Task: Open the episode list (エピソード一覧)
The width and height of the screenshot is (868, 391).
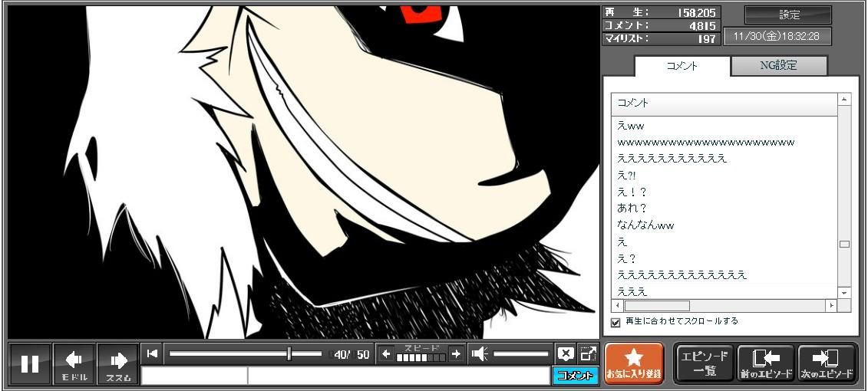Action: click(705, 363)
